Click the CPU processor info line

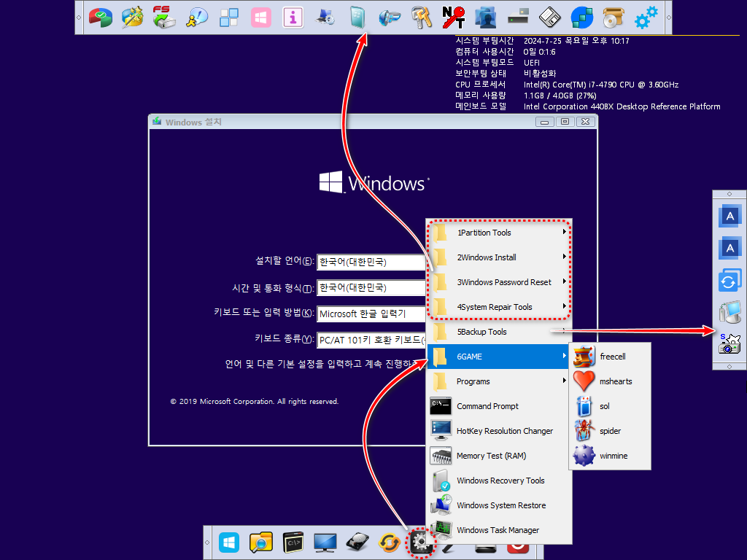[567, 85]
